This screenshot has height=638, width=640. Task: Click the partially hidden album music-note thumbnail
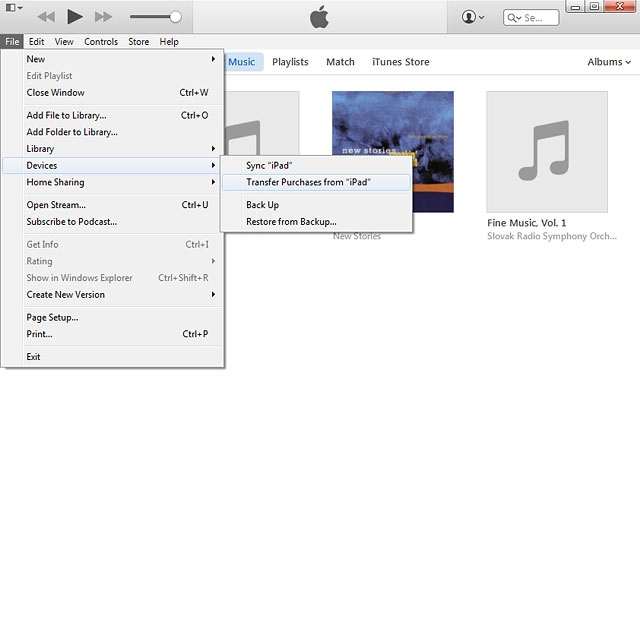coord(262,123)
